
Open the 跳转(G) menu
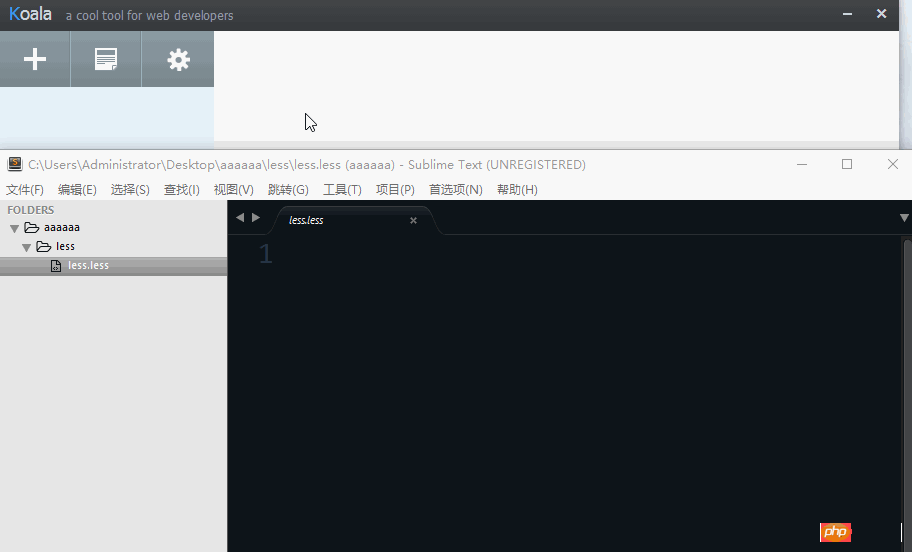coord(288,190)
